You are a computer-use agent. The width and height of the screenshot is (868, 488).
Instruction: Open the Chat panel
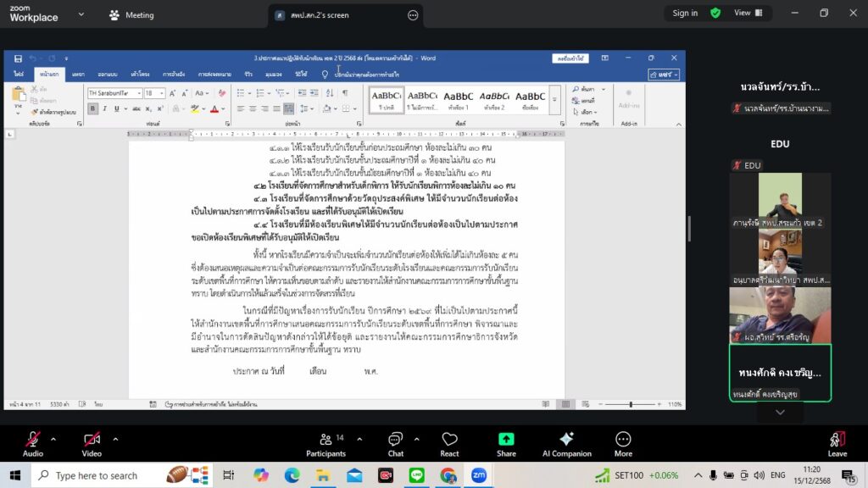click(396, 443)
